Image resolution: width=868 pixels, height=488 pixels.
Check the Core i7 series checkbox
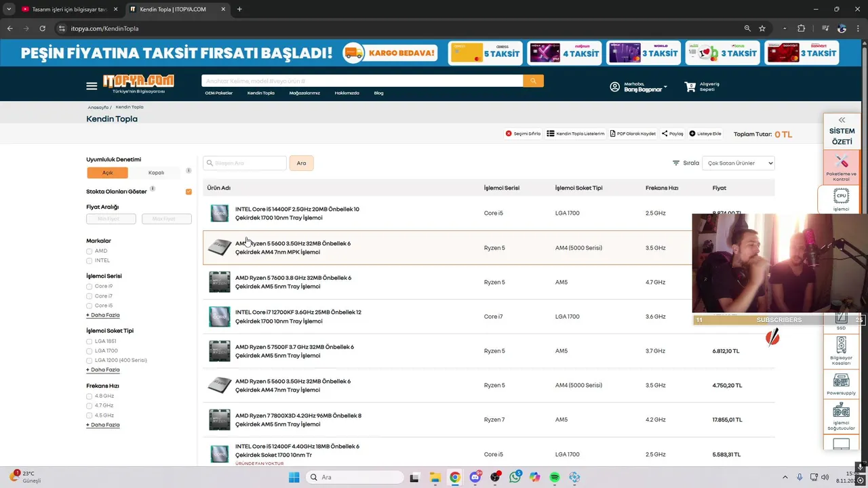click(x=89, y=296)
